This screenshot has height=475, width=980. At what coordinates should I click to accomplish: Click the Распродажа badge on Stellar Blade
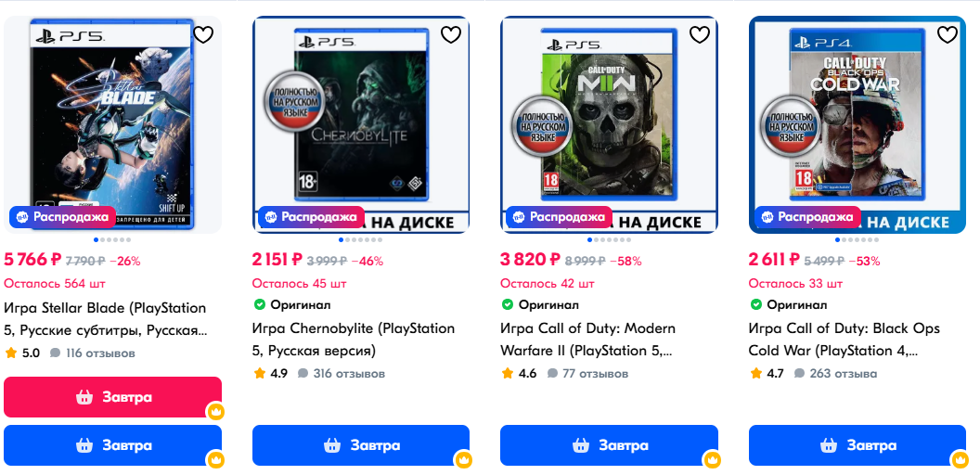click(x=62, y=217)
